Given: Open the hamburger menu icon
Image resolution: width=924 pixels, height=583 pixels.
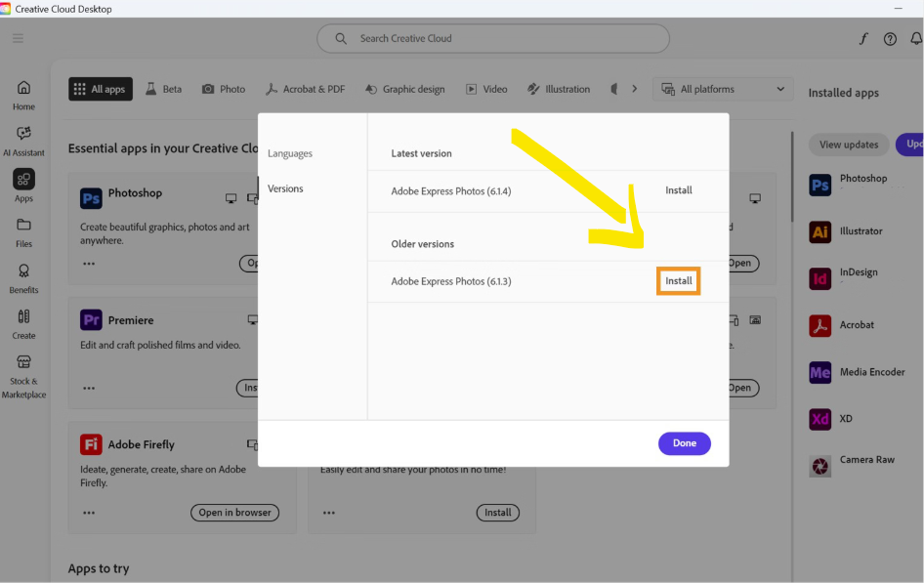Looking at the screenshot, I should [x=18, y=38].
